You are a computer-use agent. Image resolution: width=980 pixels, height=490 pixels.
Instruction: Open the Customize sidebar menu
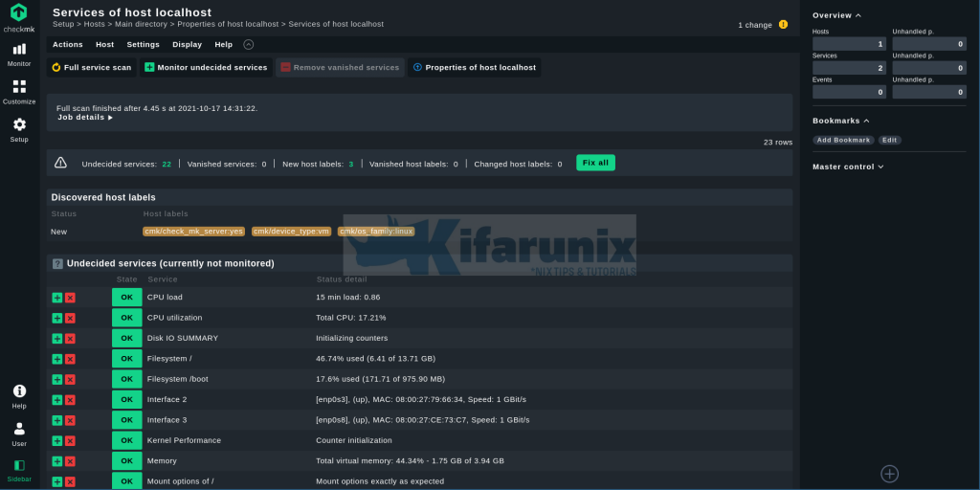pyautogui.click(x=19, y=92)
